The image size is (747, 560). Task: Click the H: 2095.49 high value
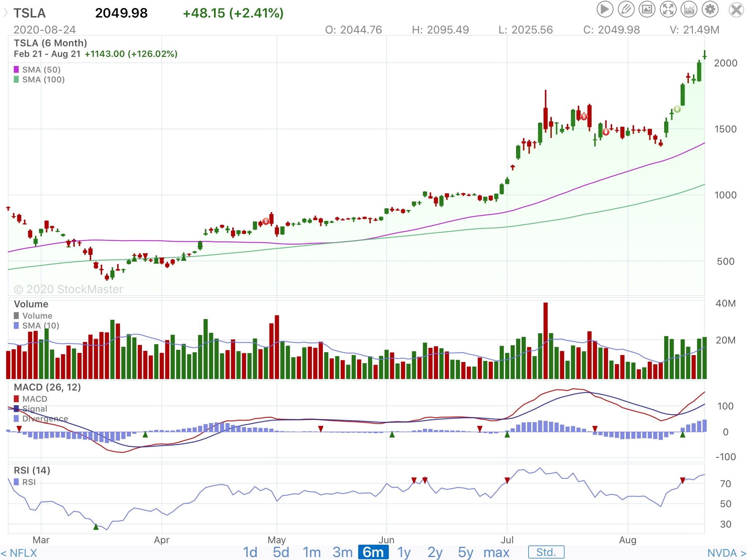point(440,30)
